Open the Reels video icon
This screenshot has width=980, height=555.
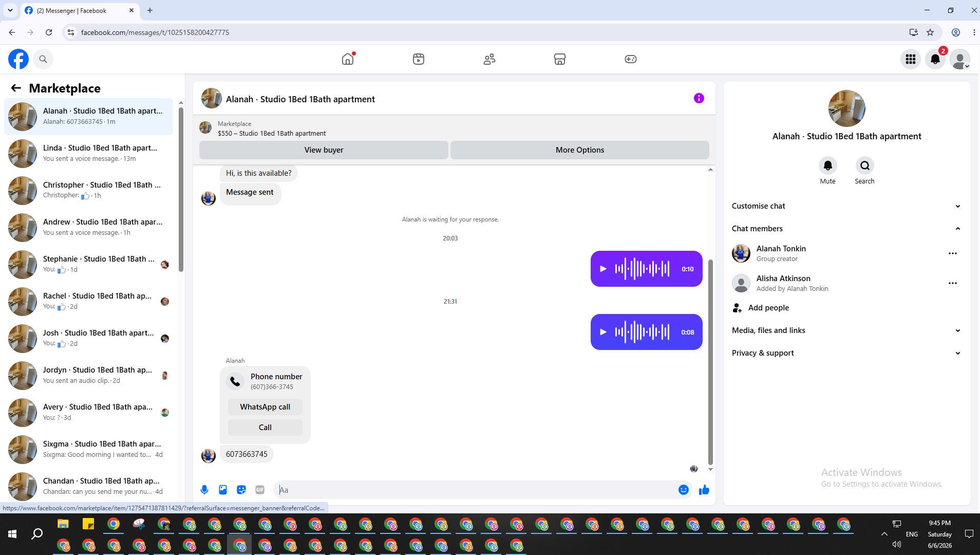[419, 59]
